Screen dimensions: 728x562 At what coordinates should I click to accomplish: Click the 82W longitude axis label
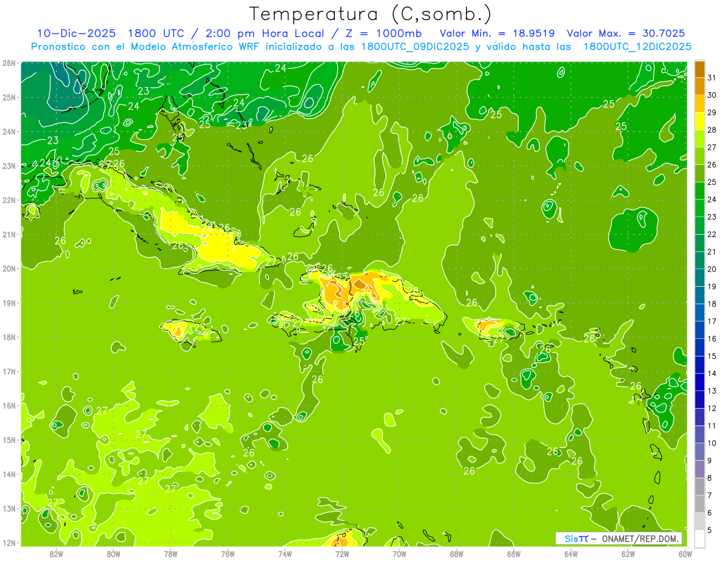[x=56, y=554]
